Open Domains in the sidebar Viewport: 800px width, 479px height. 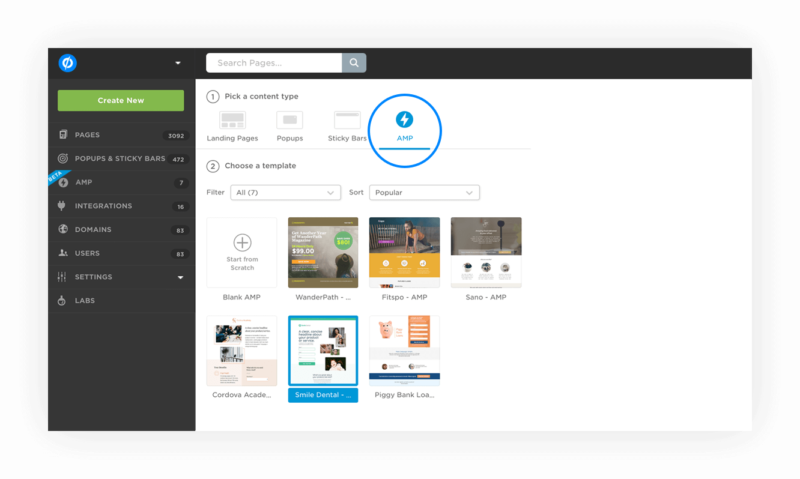point(121,230)
